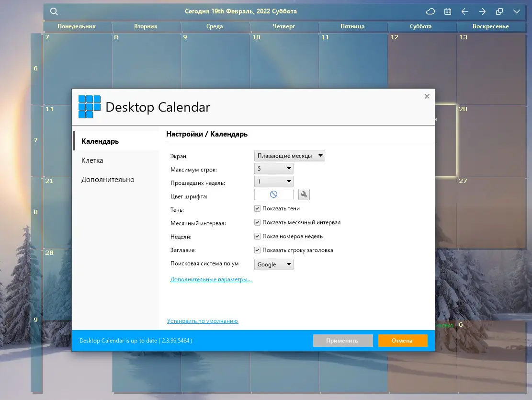Select the Календарь settings tab
Screen dimensions: 532x400
(x=116, y=141)
